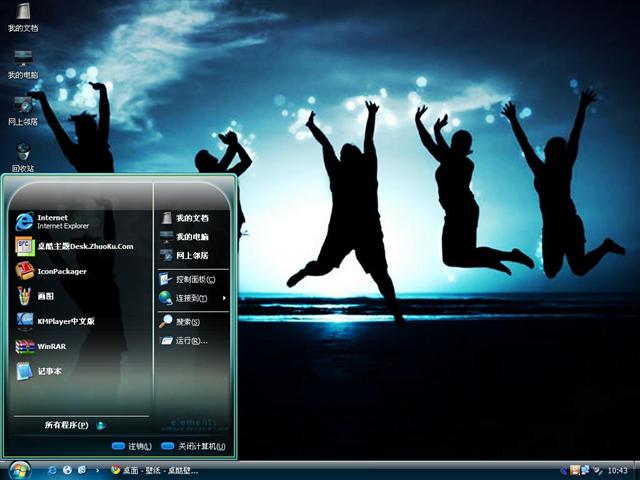640x480 pixels.
Task: Launch IconPackager from the Start menu
Action: pos(60,271)
